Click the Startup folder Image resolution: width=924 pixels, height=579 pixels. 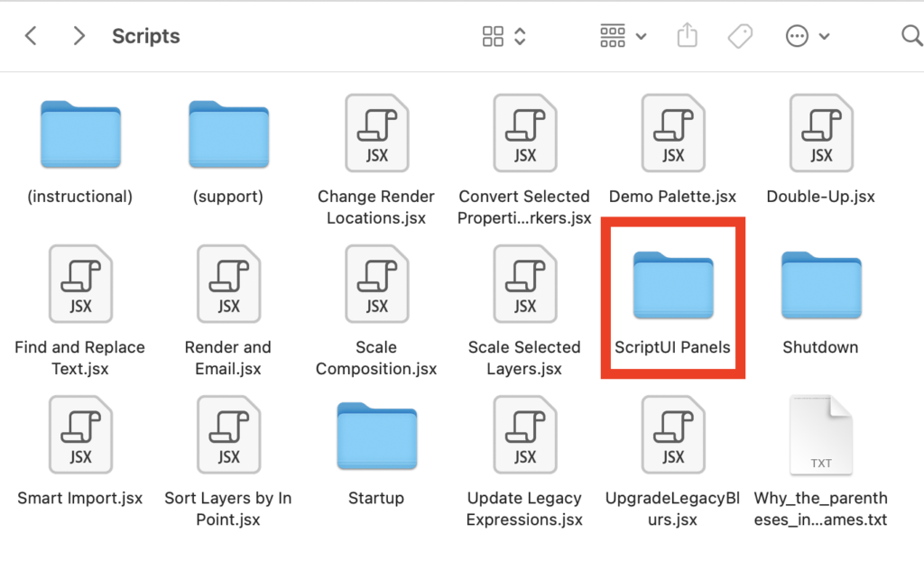pos(376,437)
